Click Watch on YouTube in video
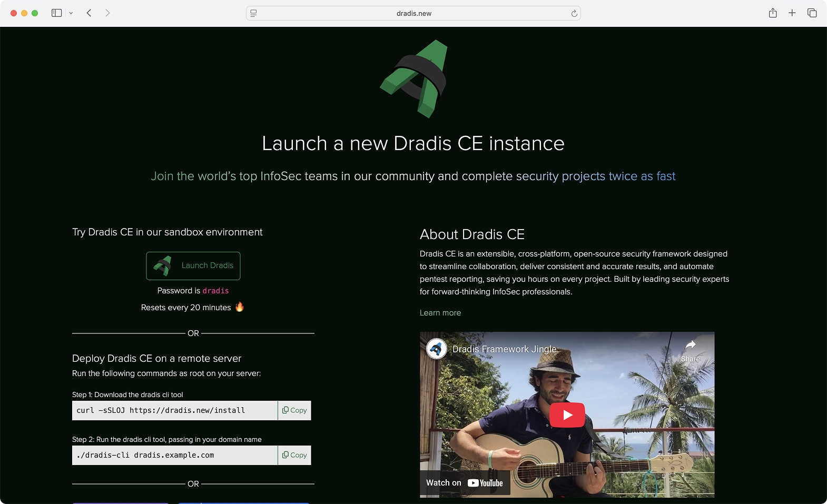Screen dimensions: 827x504 [x=465, y=483]
